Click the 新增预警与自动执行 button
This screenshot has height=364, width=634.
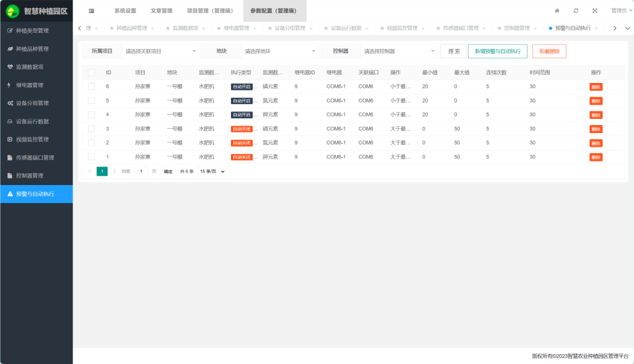(x=497, y=51)
